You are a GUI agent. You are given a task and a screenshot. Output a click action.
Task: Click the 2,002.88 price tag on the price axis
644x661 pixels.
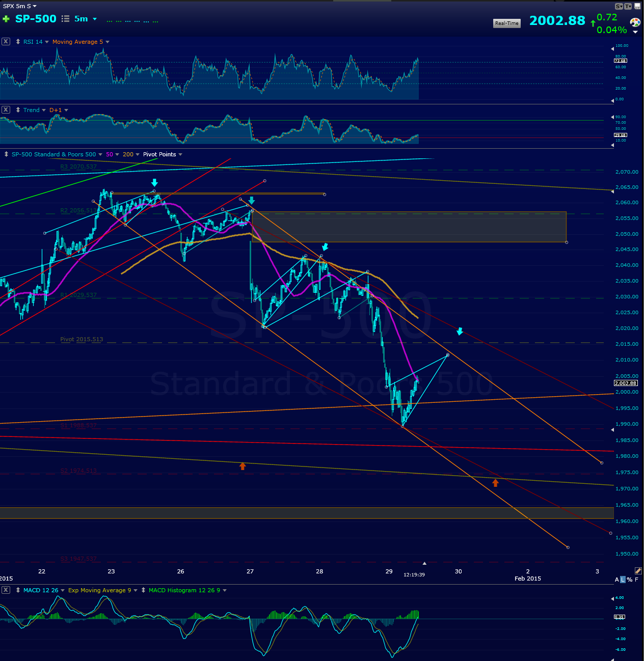pos(626,383)
